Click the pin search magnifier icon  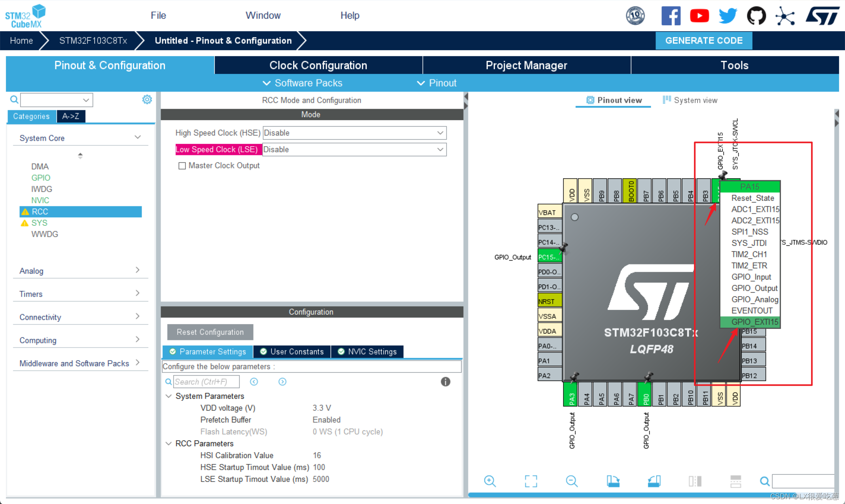click(765, 481)
